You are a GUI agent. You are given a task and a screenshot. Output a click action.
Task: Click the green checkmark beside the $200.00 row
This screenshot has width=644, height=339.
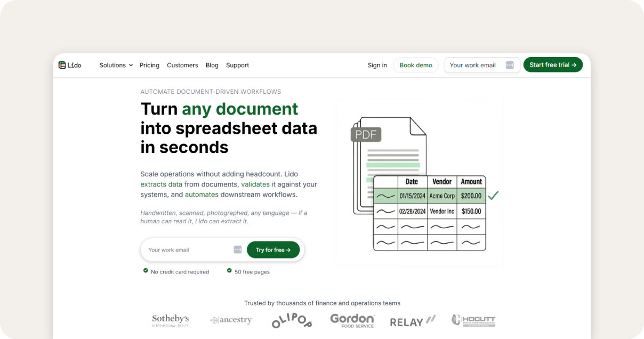pyautogui.click(x=493, y=196)
